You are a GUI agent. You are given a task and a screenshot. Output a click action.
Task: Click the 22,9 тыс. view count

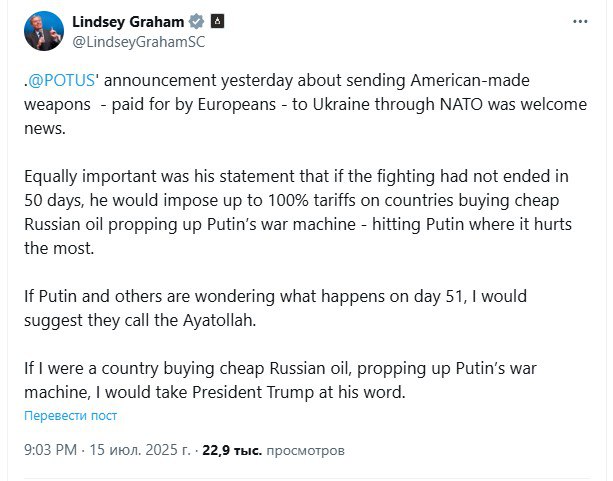232,450
